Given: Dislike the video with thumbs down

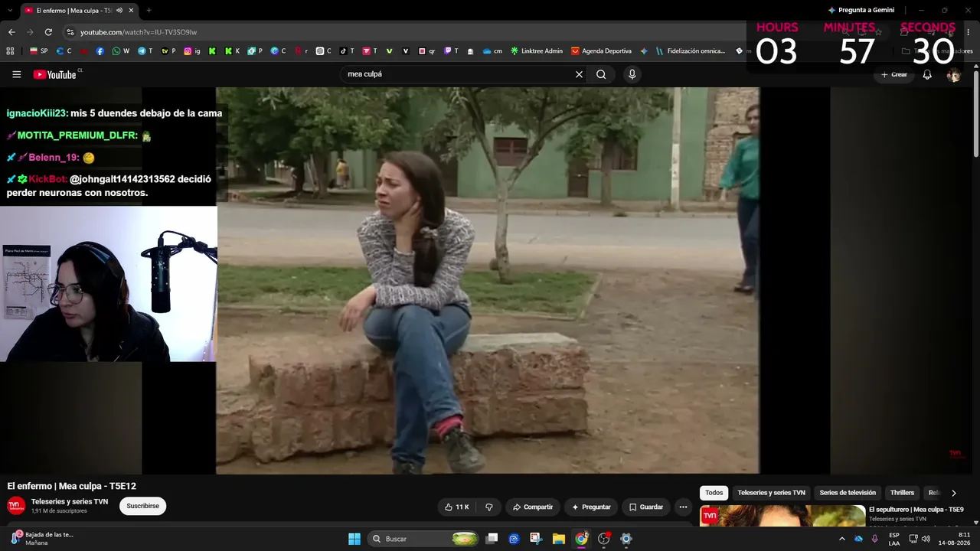Looking at the screenshot, I should 489,507.
